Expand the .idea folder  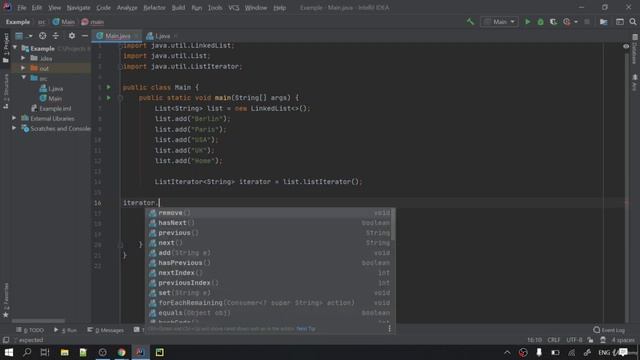(24, 58)
